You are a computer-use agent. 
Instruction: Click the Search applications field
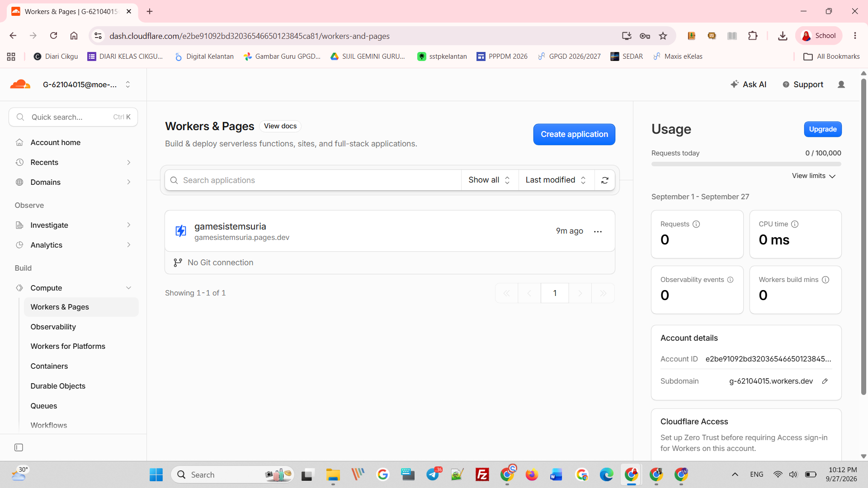coord(313,180)
